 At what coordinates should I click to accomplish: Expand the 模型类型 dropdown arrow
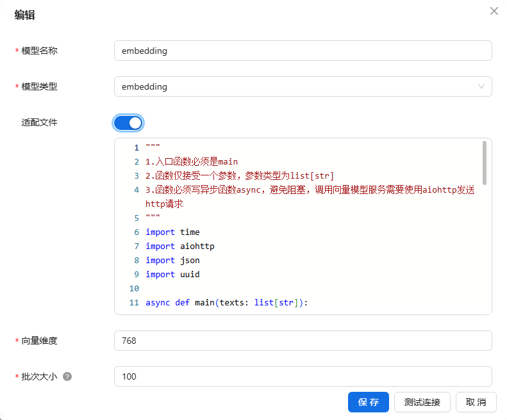click(481, 86)
